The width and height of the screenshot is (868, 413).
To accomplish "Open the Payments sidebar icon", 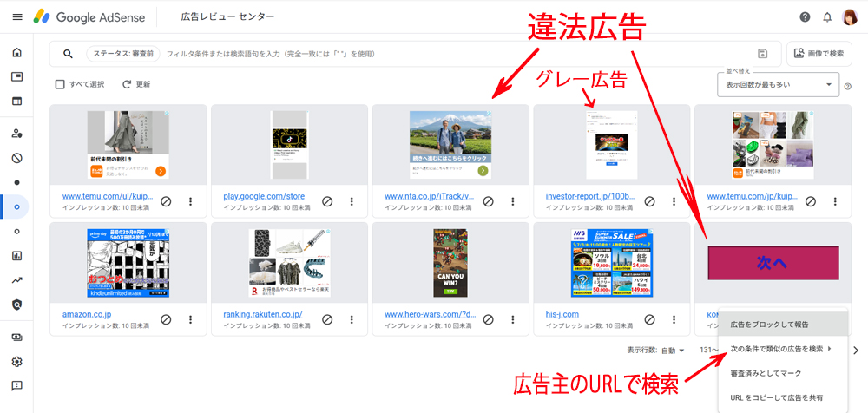I will (x=17, y=338).
